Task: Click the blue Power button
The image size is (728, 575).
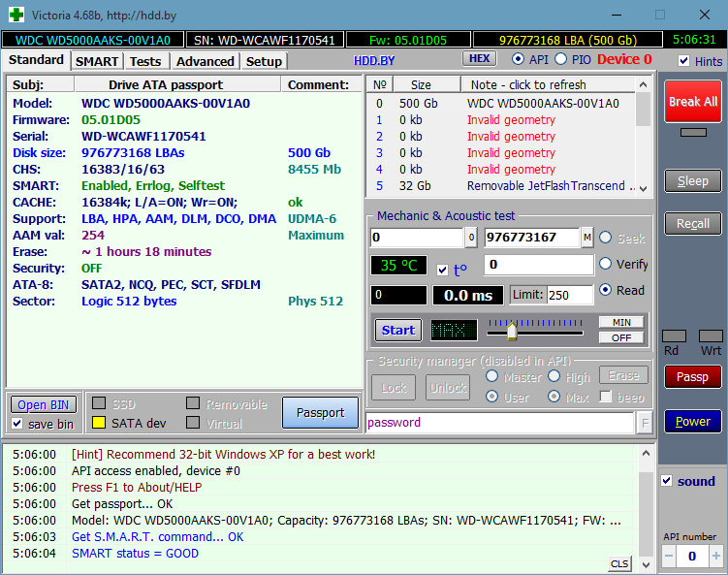Action: [x=693, y=421]
